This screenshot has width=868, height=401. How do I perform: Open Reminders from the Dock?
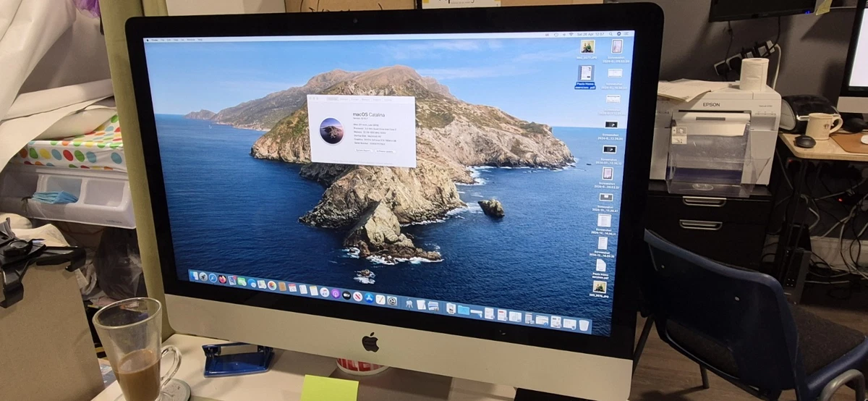coord(303,290)
